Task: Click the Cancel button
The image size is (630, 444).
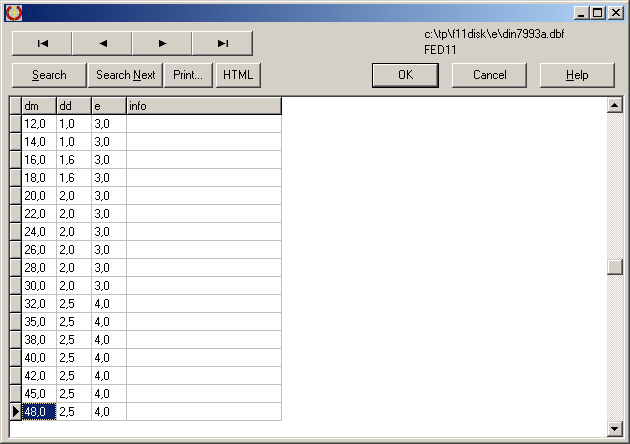Action: pyautogui.click(x=489, y=75)
